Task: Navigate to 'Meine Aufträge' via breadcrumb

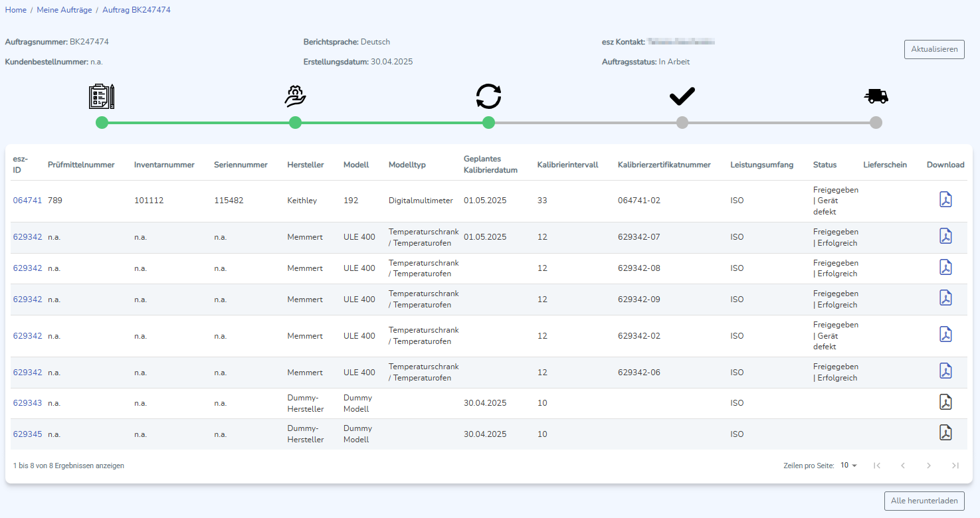Action: coord(64,9)
